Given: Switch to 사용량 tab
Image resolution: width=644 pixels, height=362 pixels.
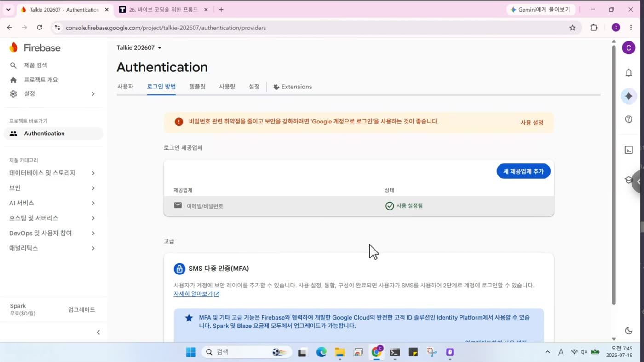Looking at the screenshot, I should tap(227, 87).
